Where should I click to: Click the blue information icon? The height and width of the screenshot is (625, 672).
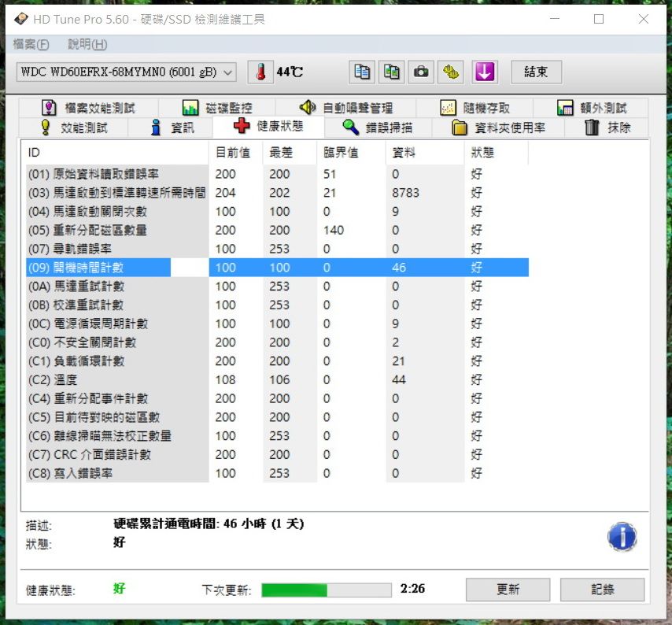(x=622, y=536)
